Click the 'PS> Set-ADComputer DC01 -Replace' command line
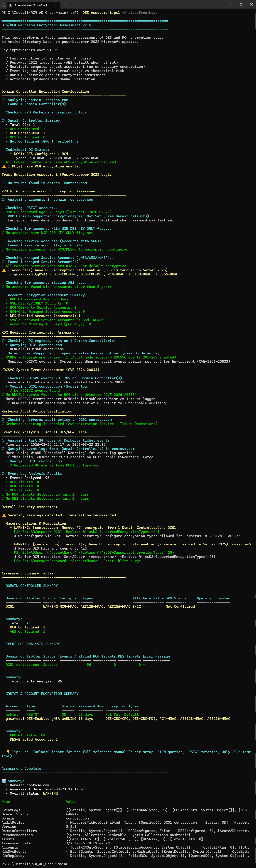Image resolution: width=256 pixels, height=868 pixels. [87, 532]
